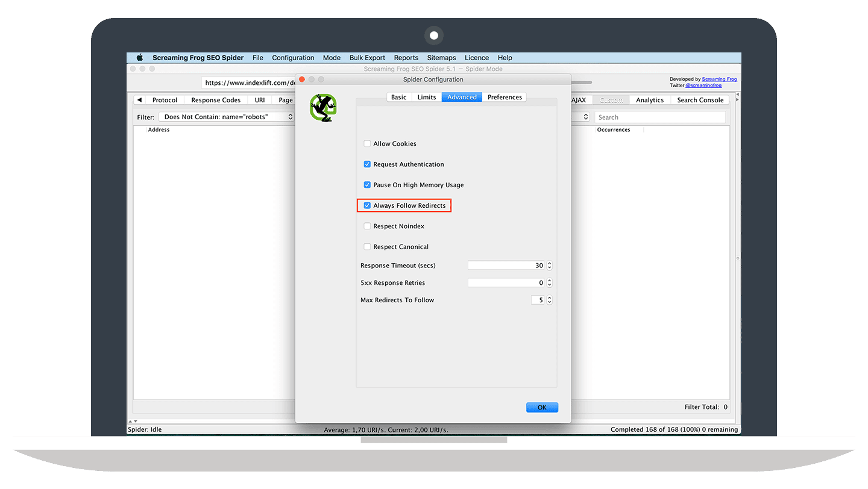Screen dimensions: 868x489
Task: Select the Custom tab
Action: click(611, 100)
